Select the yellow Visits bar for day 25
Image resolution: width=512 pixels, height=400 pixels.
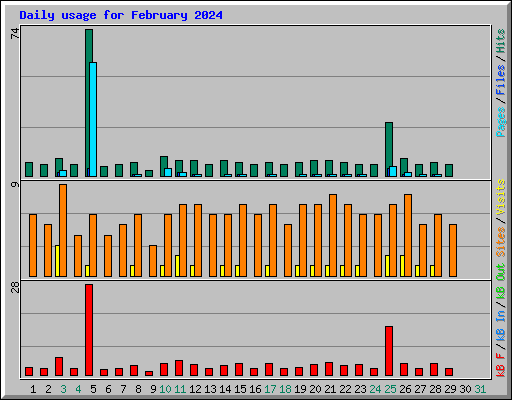coord(387,266)
